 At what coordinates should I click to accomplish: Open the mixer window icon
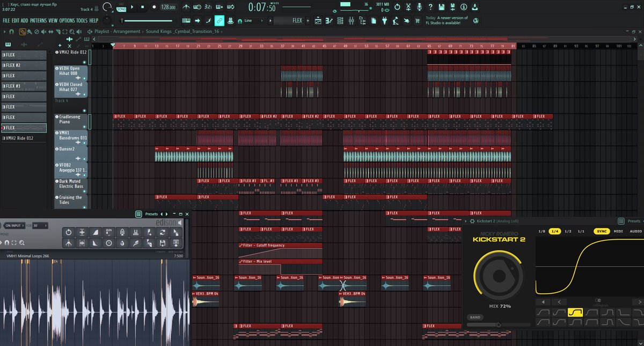click(352, 21)
